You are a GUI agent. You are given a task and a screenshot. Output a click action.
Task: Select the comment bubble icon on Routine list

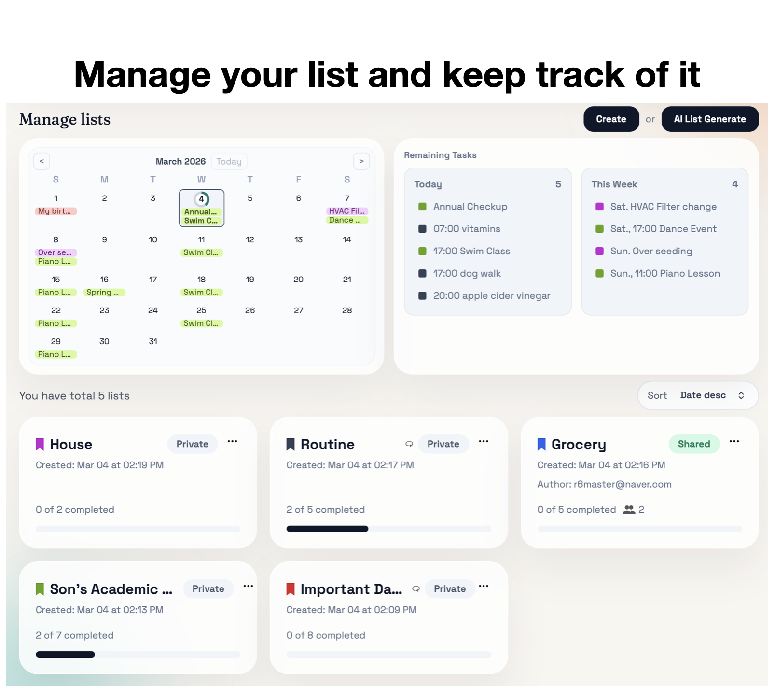pyautogui.click(x=409, y=444)
